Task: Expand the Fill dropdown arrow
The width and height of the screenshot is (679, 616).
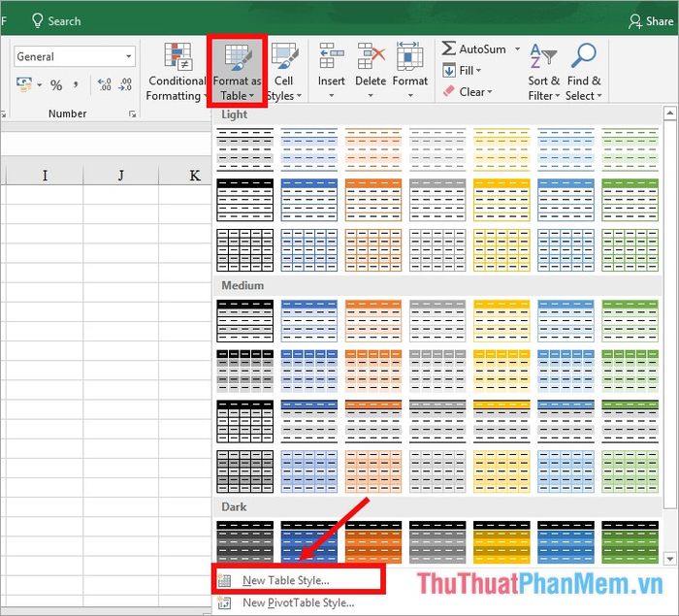Action: [478, 70]
